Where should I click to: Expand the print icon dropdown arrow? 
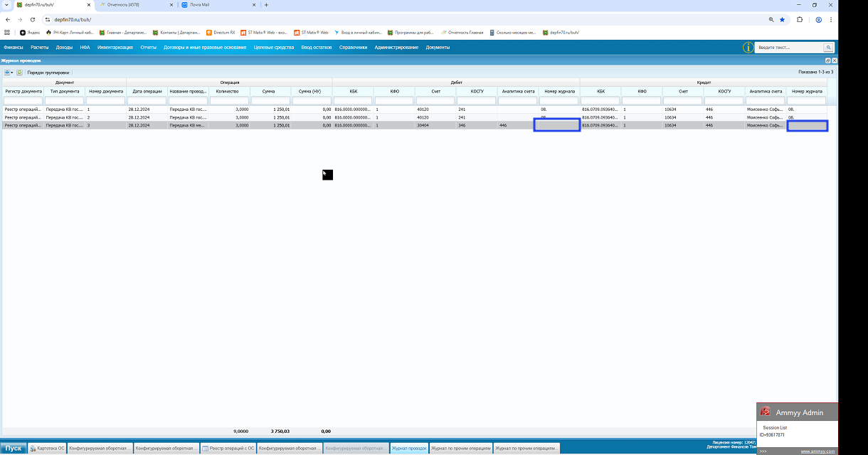(12, 73)
